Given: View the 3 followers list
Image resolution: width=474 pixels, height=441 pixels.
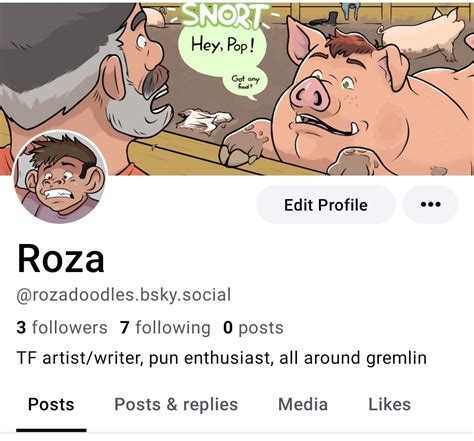Looking at the screenshot, I should 62,327.
